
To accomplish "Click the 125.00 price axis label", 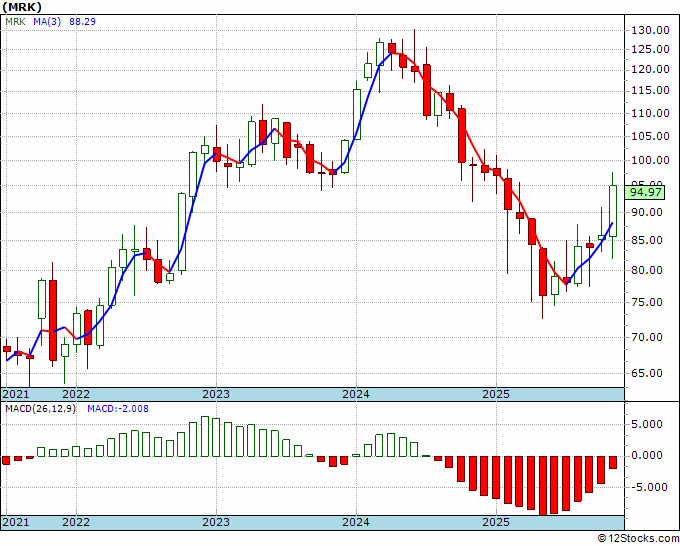I will pyautogui.click(x=649, y=49).
